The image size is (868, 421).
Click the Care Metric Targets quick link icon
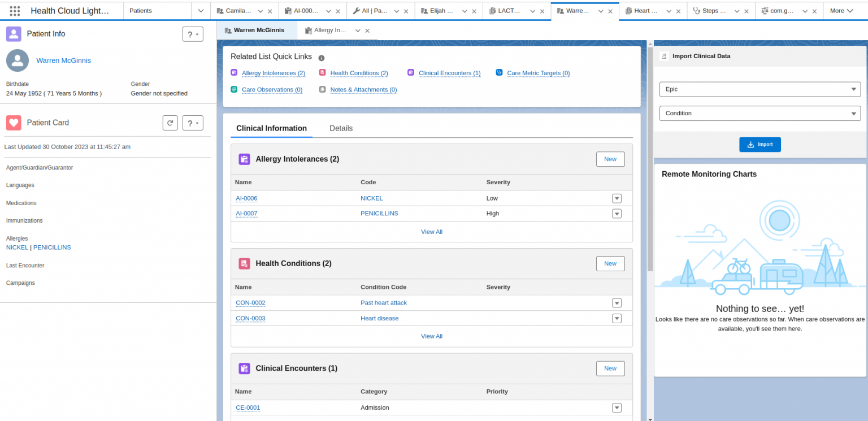point(499,72)
